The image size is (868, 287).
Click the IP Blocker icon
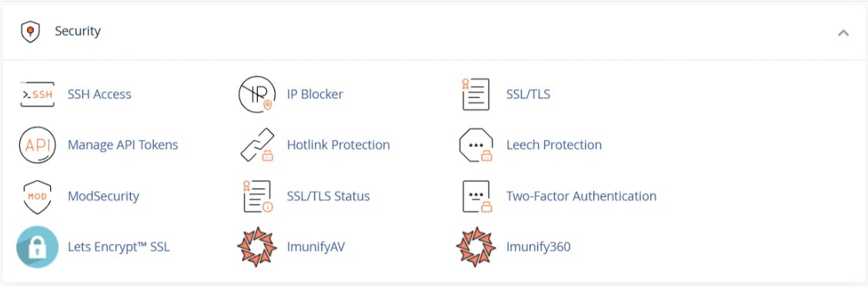(x=256, y=94)
